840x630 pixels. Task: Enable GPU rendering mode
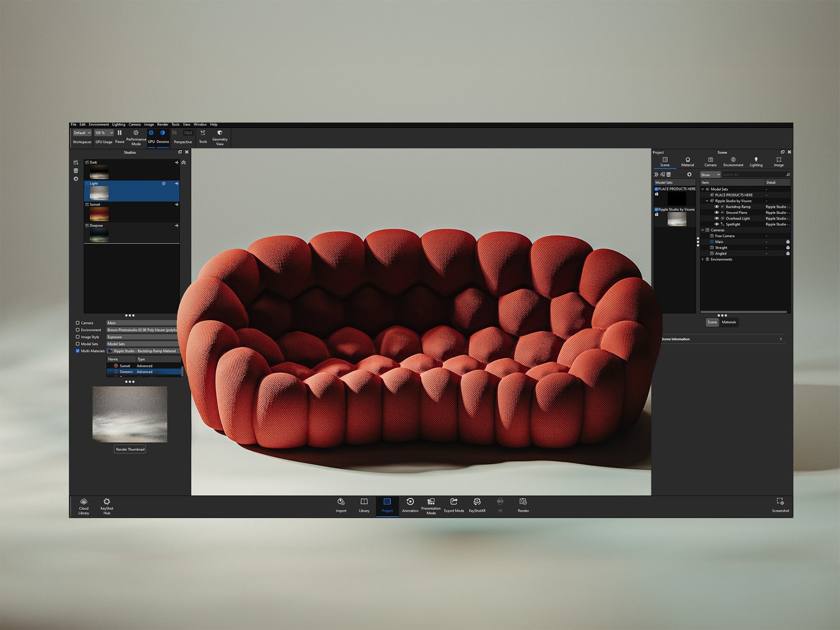tap(152, 133)
